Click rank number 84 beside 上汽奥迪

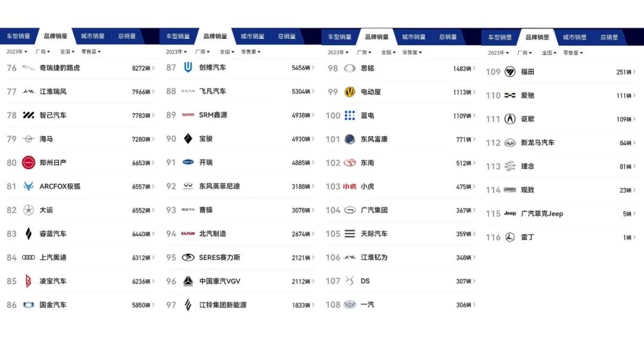11,258
